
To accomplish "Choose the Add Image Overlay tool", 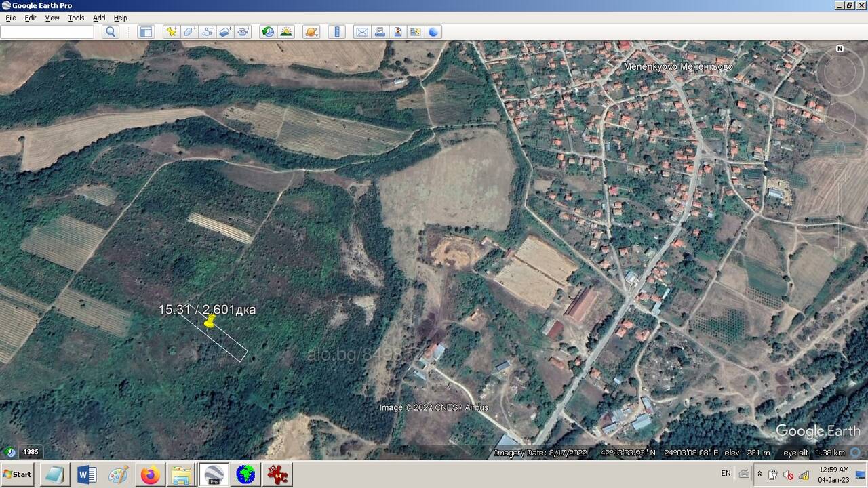I will (x=225, y=32).
